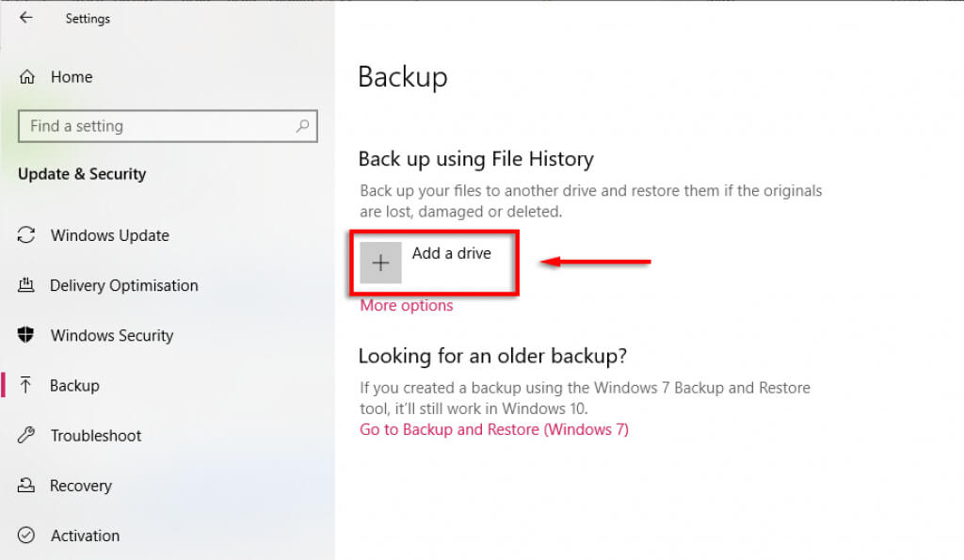Click the Home house icon
The width and height of the screenshot is (964, 560).
coord(27,77)
